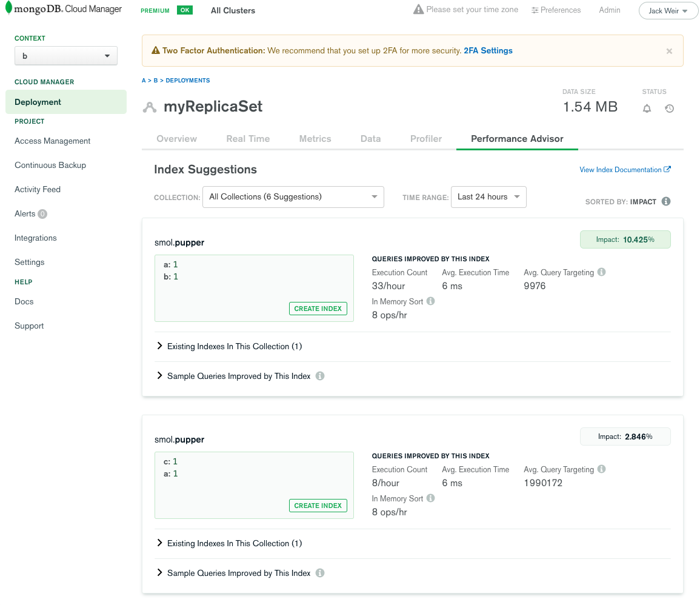Screen dimensions: 700x605
Task: Open Integrations in the sidebar
Action: pyautogui.click(x=35, y=238)
